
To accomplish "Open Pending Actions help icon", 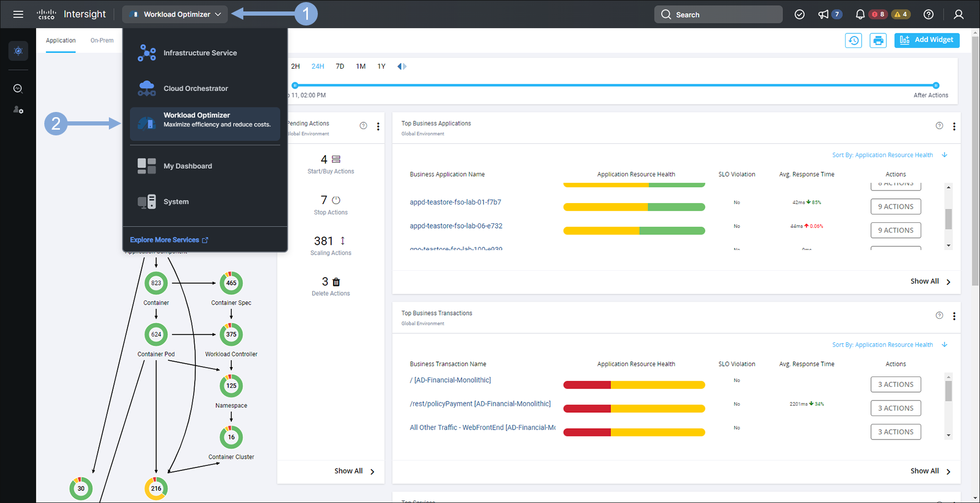I will (363, 125).
